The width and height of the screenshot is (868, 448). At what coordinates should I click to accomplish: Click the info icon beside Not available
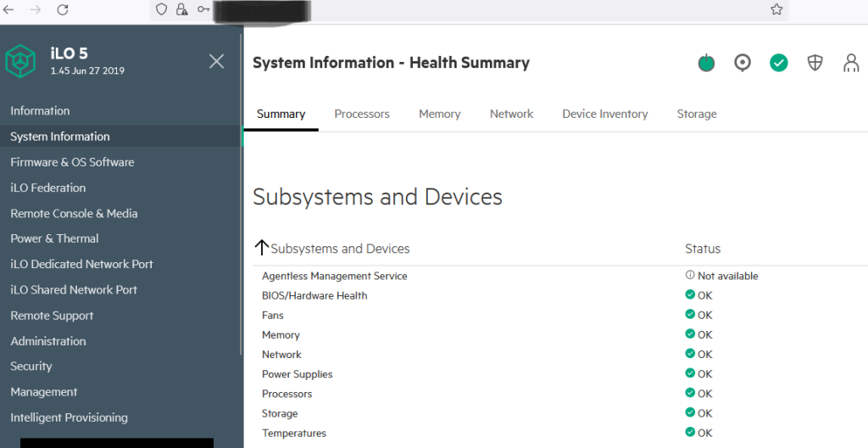(x=690, y=275)
